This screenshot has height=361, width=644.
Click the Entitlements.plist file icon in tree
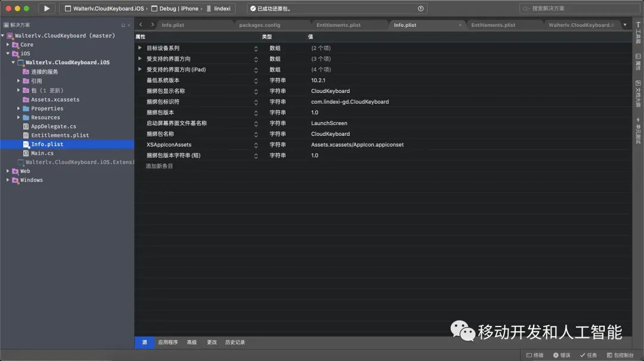[x=26, y=135]
